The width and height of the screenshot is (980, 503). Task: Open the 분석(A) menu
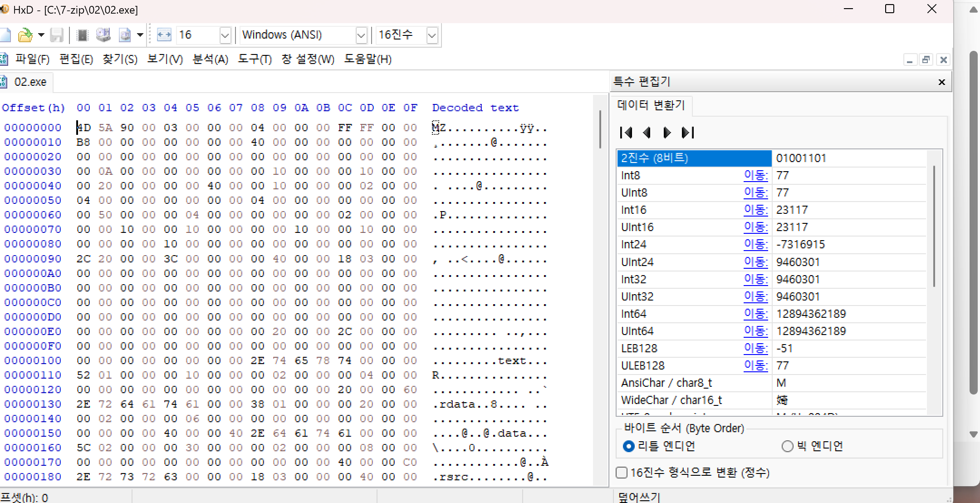[x=210, y=59]
